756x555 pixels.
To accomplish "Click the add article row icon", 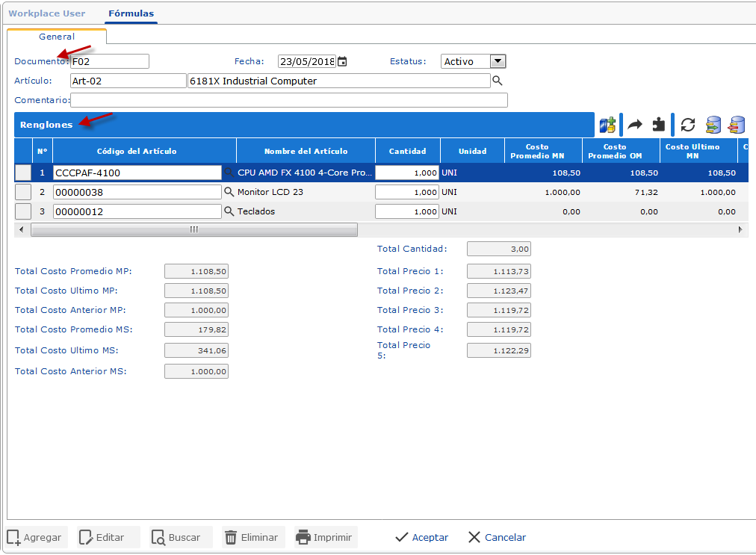I will click(x=607, y=125).
